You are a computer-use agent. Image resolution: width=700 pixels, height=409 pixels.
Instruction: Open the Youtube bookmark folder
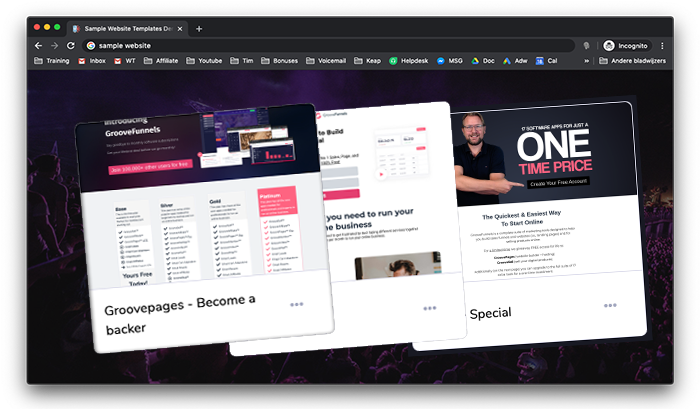click(204, 61)
